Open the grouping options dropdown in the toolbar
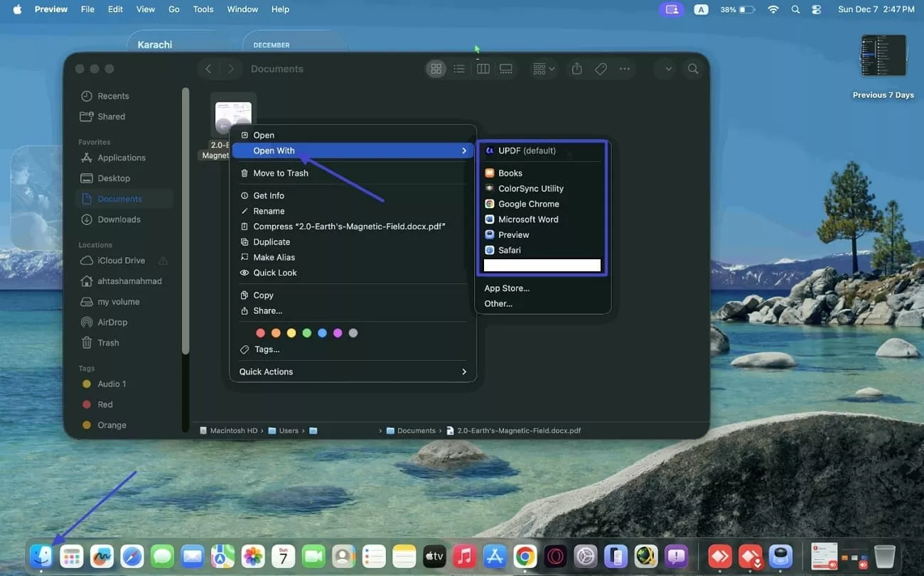The height and width of the screenshot is (576, 924). pos(543,68)
